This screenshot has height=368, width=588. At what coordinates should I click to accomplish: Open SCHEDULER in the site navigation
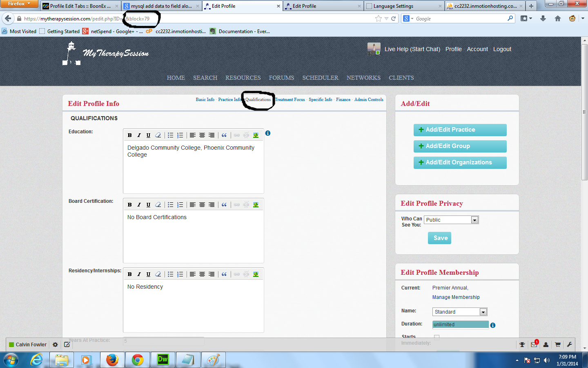click(321, 78)
